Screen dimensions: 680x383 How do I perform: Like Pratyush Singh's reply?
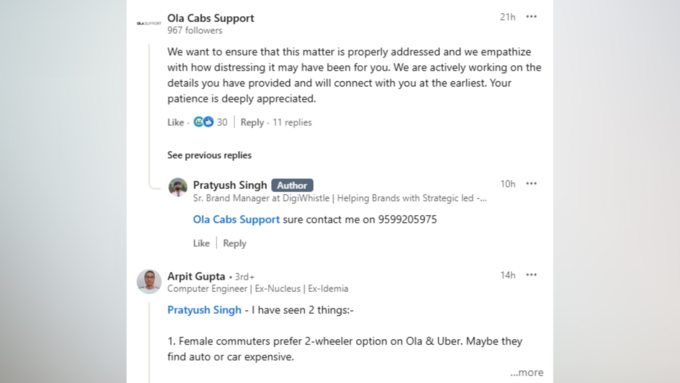click(201, 243)
